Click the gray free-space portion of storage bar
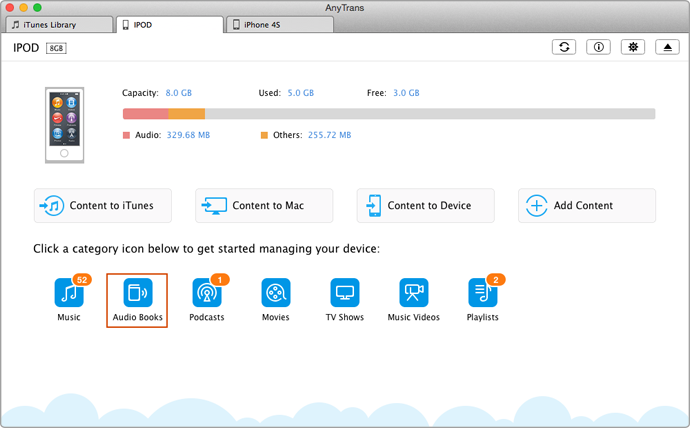Image resolution: width=690 pixels, height=428 pixels. (430, 113)
